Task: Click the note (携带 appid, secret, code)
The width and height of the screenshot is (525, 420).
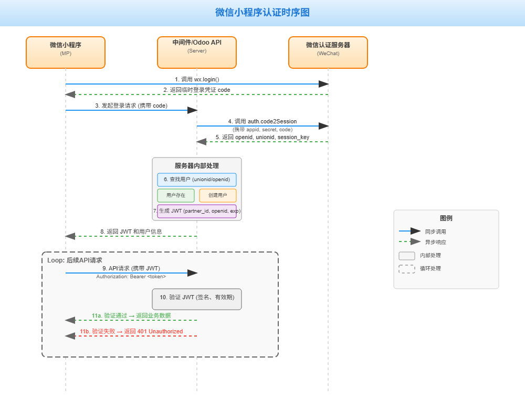Action: [x=262, y=130]
